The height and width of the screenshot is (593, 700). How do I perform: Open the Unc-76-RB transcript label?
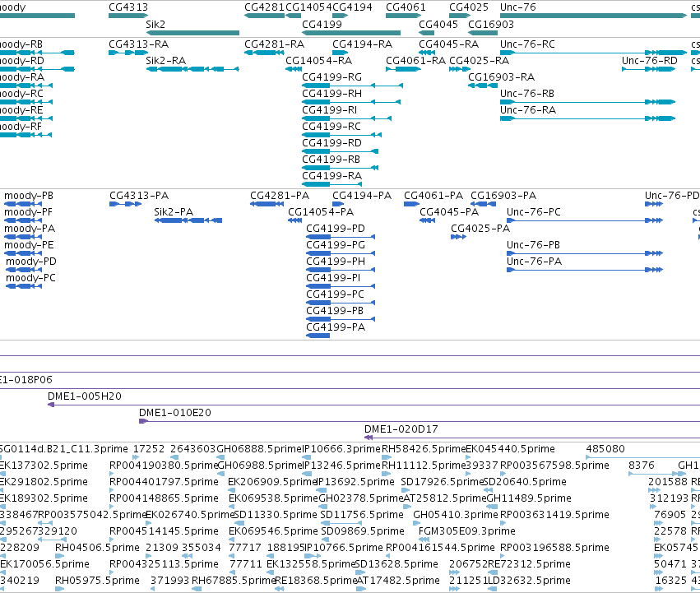527,94
